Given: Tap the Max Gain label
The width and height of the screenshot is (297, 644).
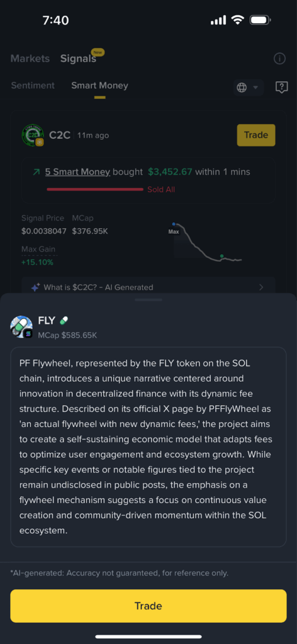Looking at the screenshot, I should click(38, 249).
